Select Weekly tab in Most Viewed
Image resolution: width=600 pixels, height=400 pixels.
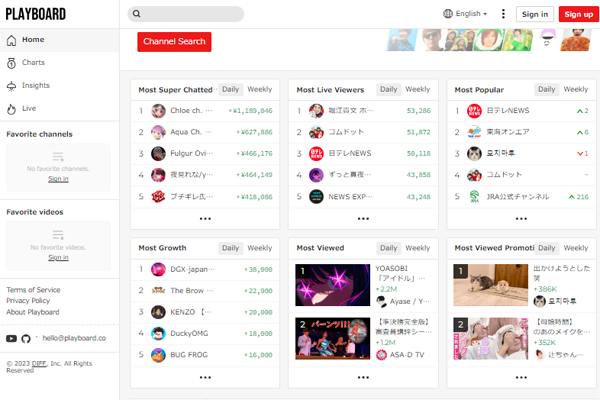point(418,248)
